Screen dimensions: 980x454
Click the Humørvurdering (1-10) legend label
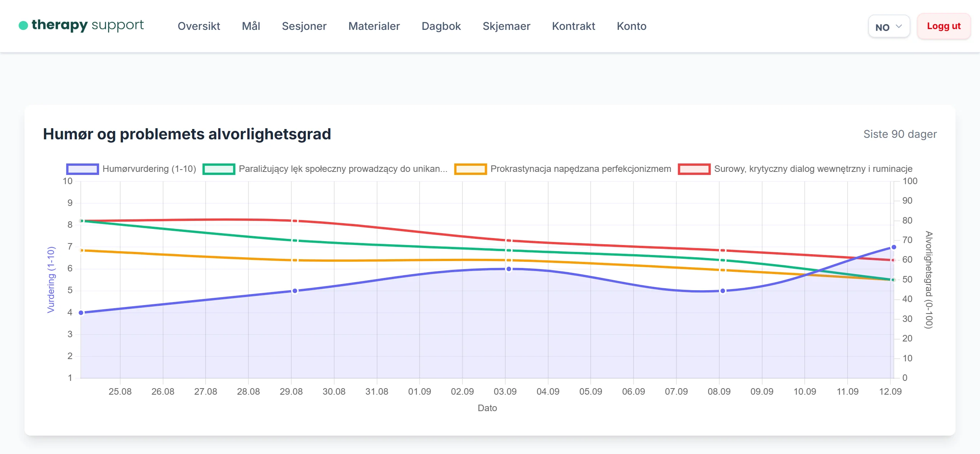point(149,169)
